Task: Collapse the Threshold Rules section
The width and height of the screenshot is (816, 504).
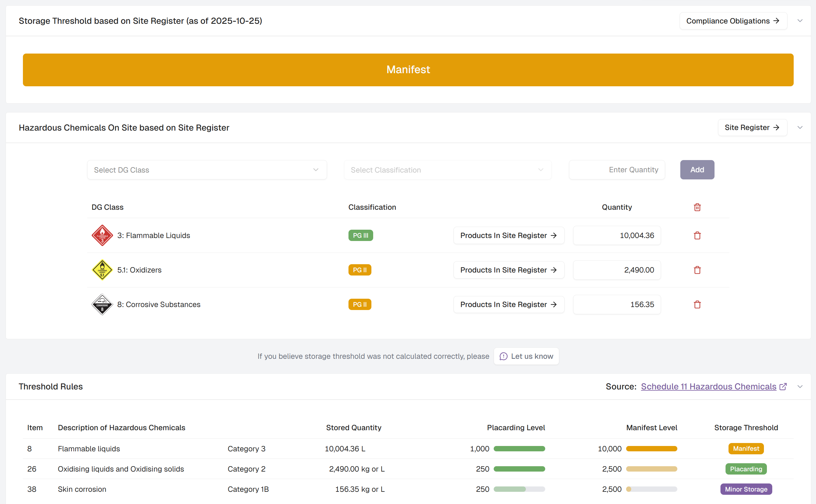Action: click(800, 386)
